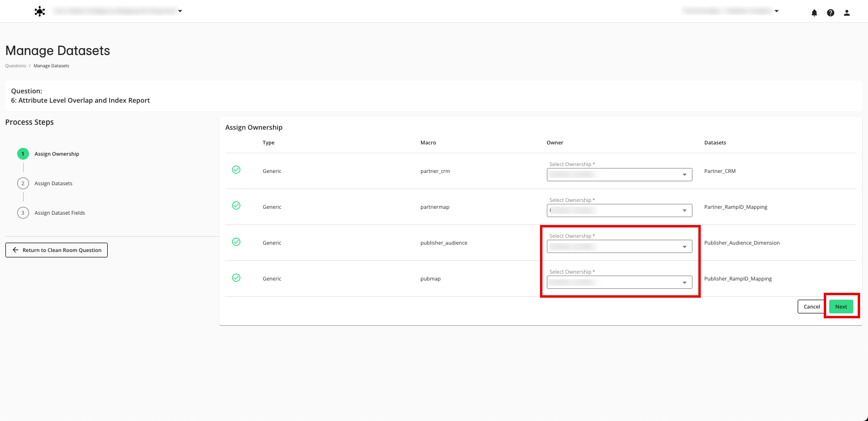
Task: Click the partnermap macro cell
Action: [435, 207]
